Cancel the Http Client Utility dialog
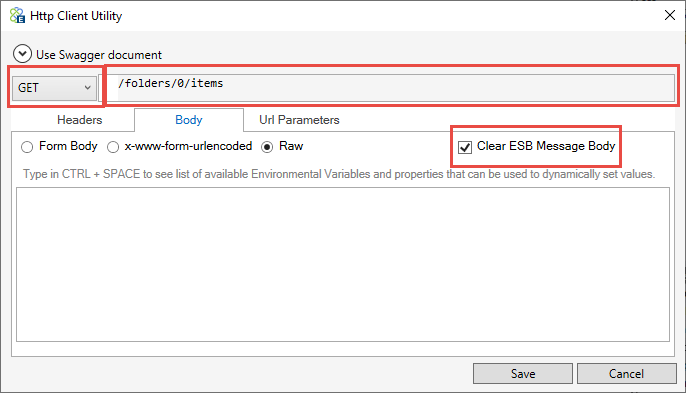Screen dimensions: 686x393 point(626,373)
